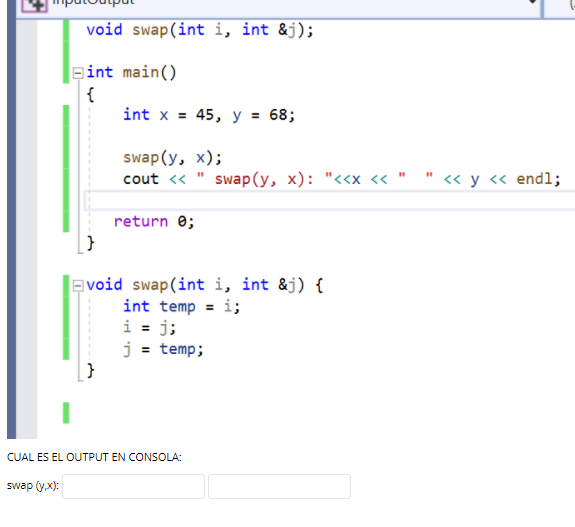Click the first answer box after swap (y,x):
Screen dimensions: 575x527
pyautogui.click(x=133, y=486)
